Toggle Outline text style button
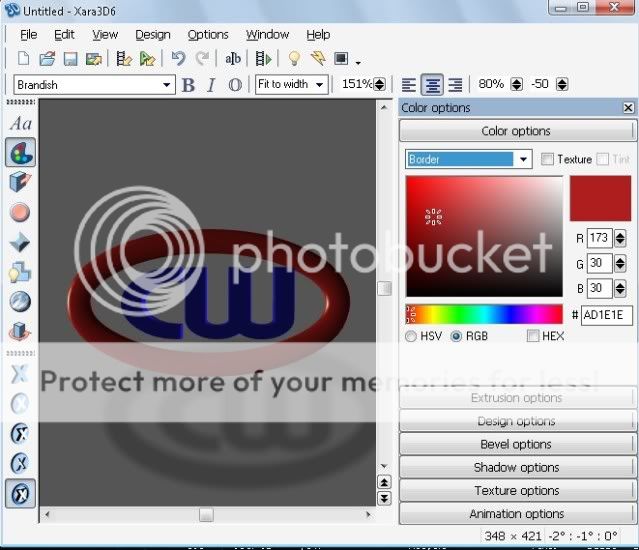 [235, 85]
